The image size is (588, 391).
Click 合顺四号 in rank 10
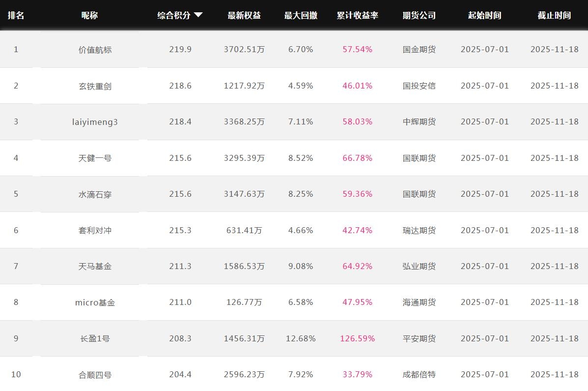coord(95,375)
